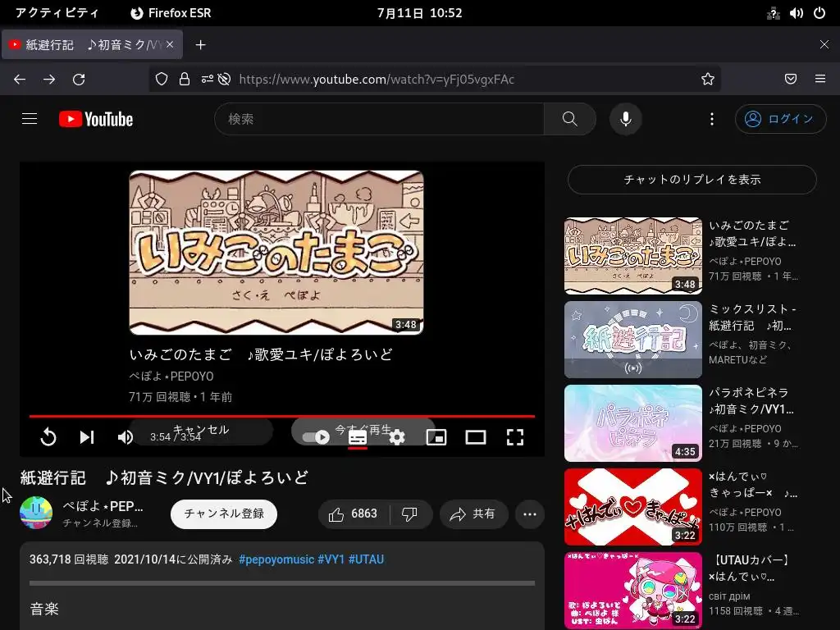Open the #UTAU hashtag link
The width and height of the screenshot is (840, 630).
[x=367, y=559]
